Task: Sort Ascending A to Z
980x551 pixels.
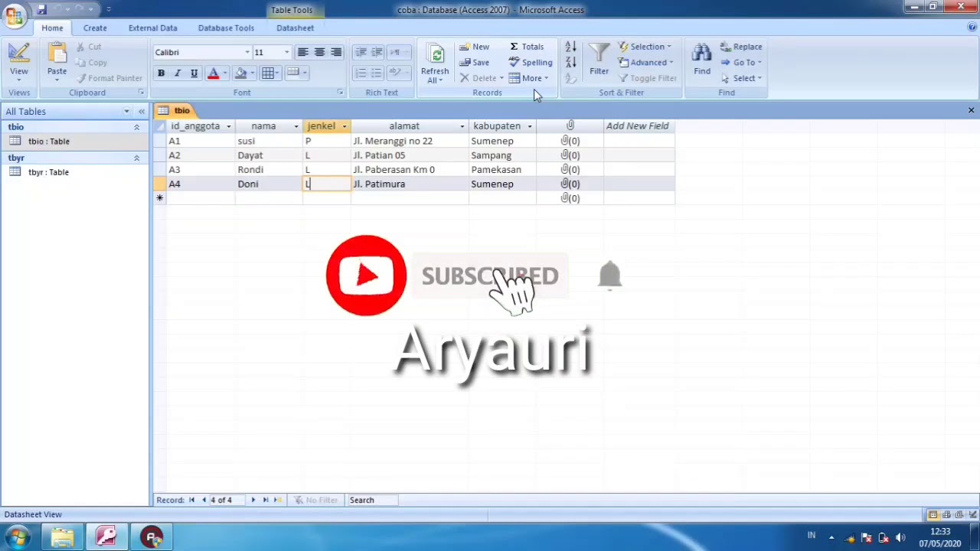Action: click(x=570, y=47)
